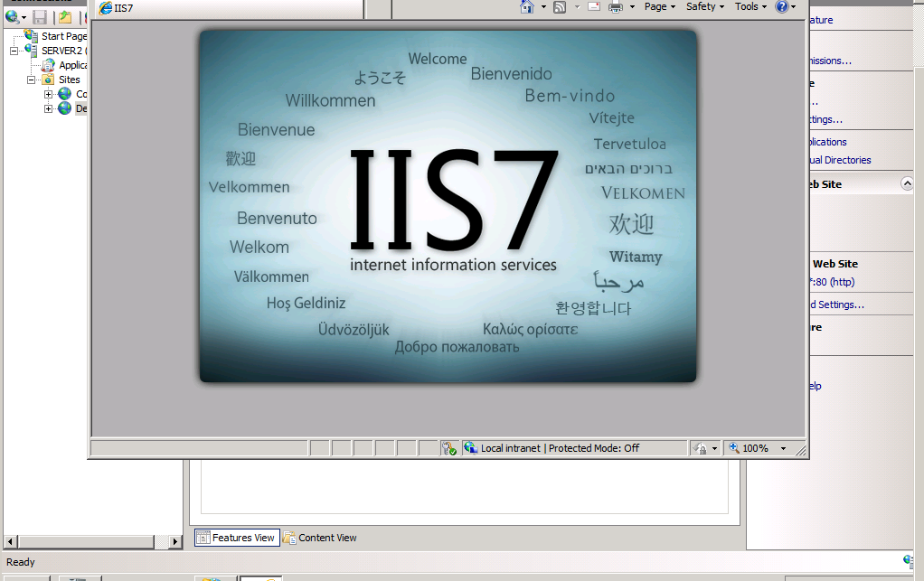This screenshot has width=924, height=581.
Task: Collapse the SERVER2 tree node
Action: pyautogui.click(x=14, y=51)
